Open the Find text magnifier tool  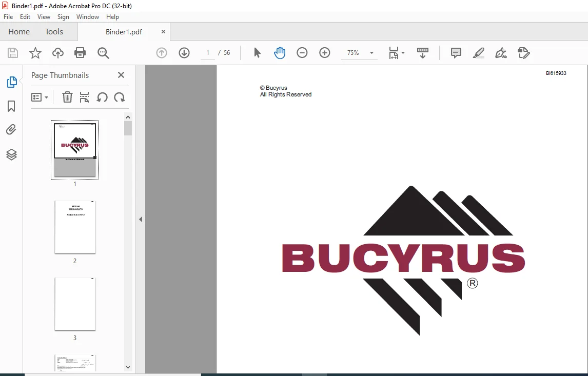103,53
